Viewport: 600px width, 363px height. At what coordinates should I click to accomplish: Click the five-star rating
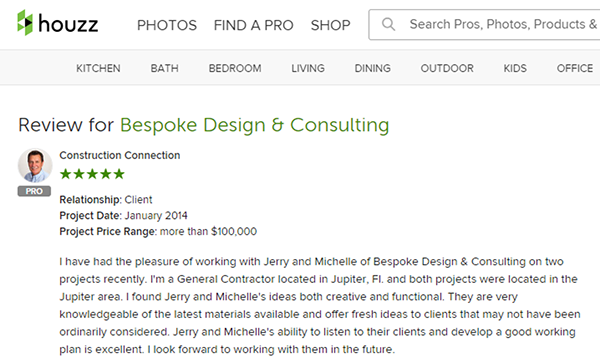pos(92,174)
